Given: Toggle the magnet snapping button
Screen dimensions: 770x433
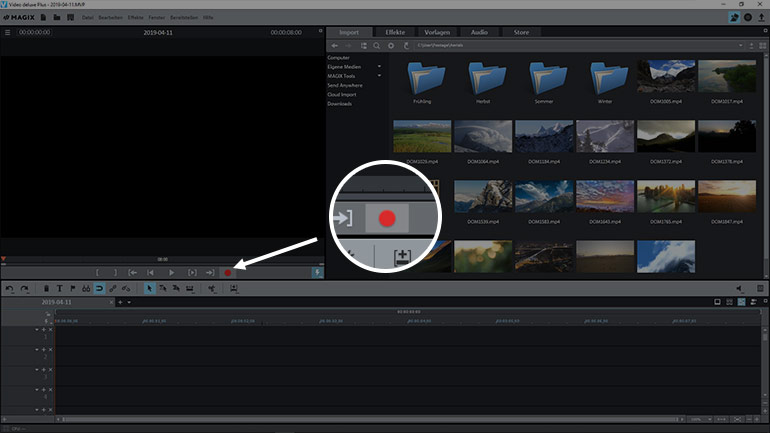Looking at the screenshot, I should pos(99,289).
